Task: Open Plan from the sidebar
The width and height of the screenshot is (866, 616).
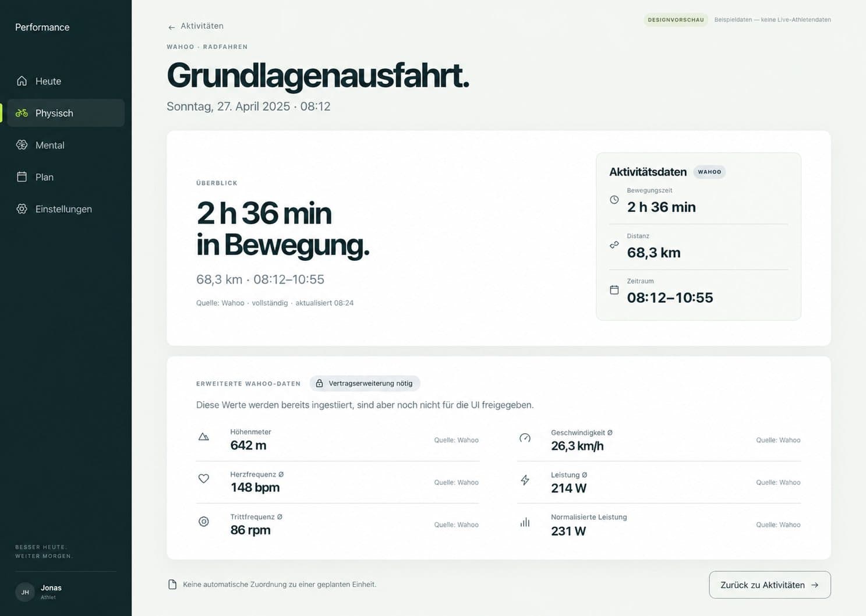Action: [x=66, y=177]
